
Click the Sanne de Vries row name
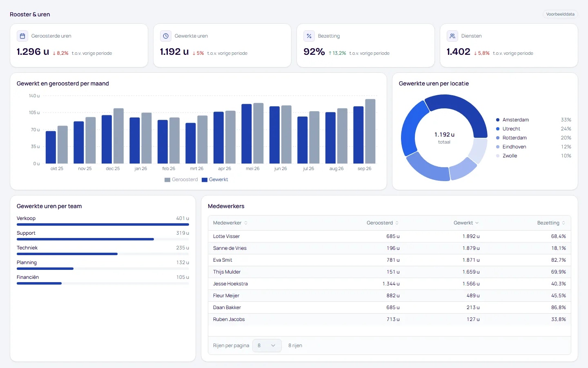[x=230, y=248]
